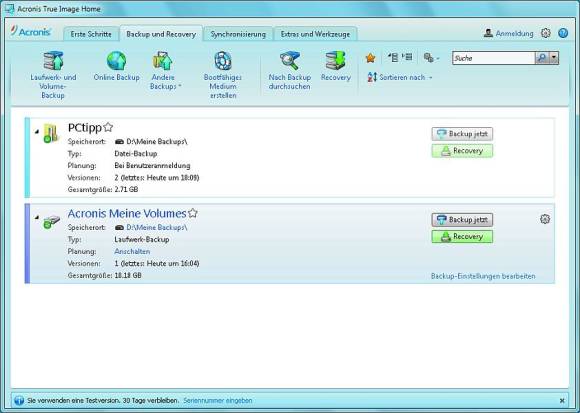Screen dimensions: 580x413
Task: Mark PCtipp backup as favorite star
Action: click(108, 127)
